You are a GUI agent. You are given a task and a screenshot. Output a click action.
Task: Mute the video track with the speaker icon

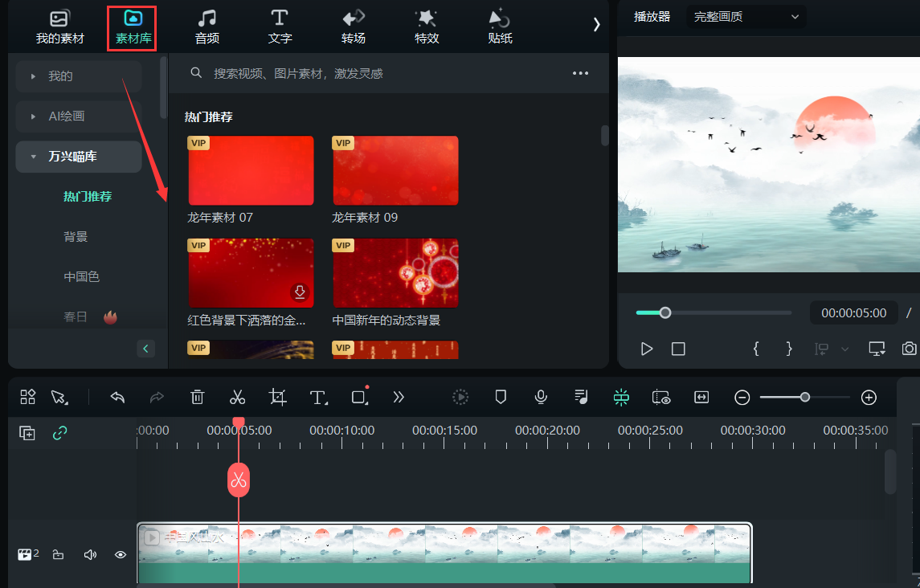tap(89, 553)
